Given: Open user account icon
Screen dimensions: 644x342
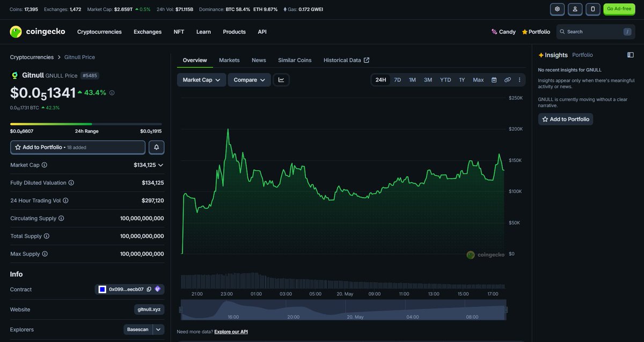Looking at the screenshot, I should 575,9.
